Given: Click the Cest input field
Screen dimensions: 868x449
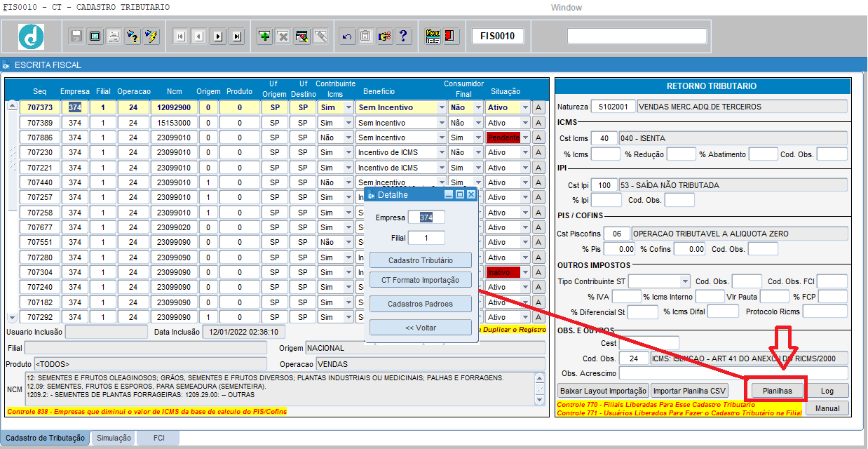Looking at the screenshot, I should click(x=649, y=343).
